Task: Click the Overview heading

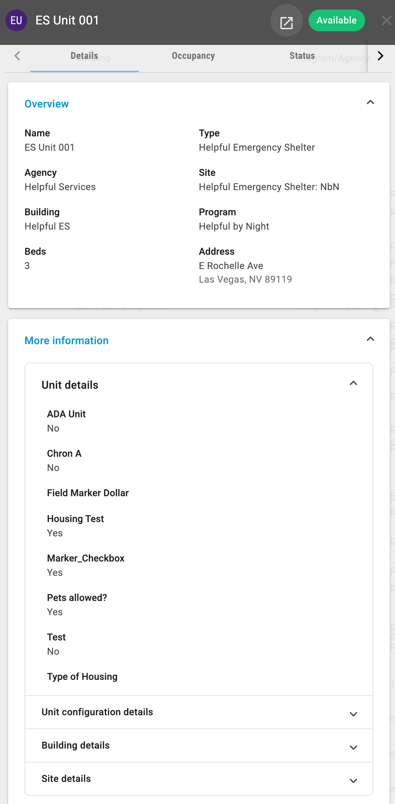Action: [x=47, y=104]
